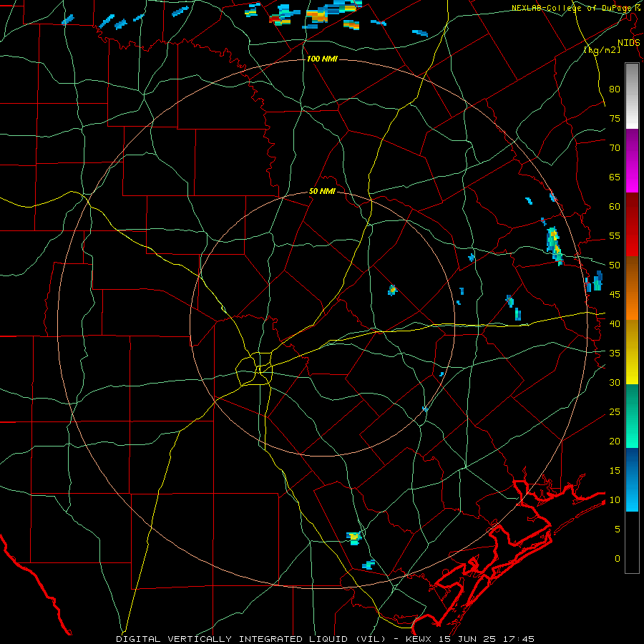
Task: Select the green segment of the color bar
Action: tap(632, 416)
